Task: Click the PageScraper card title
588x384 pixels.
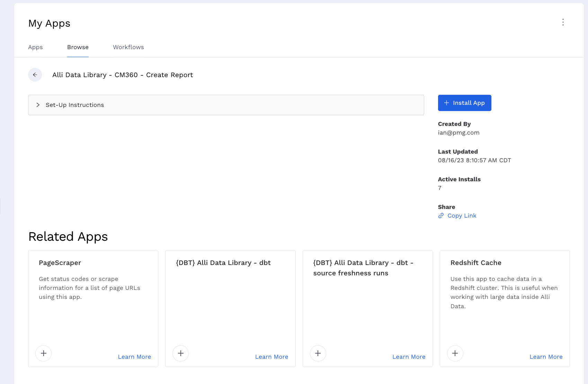Action: point(60,263)
